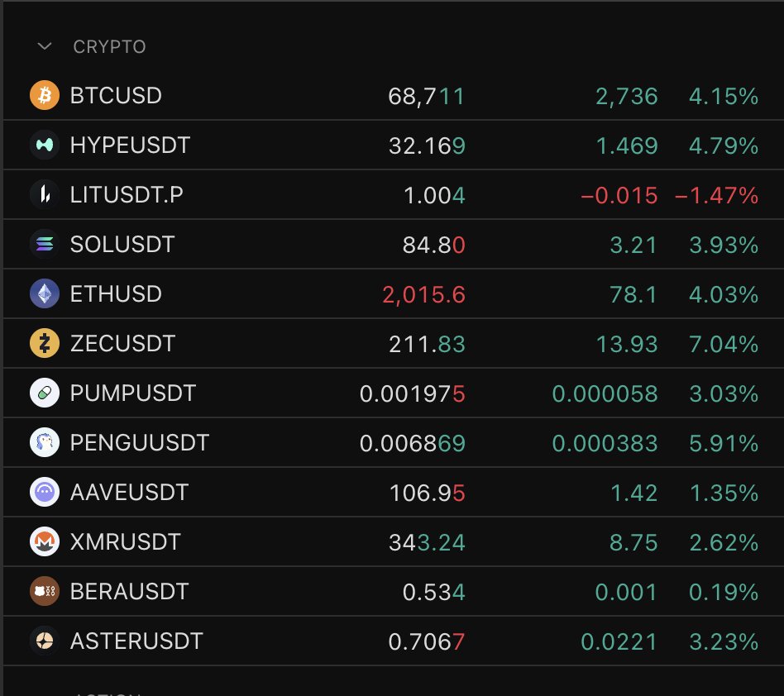Viewport: 784px width, 696px height.
Task: Open the ETHUSD symbol
Action: (x=116, y=293)
